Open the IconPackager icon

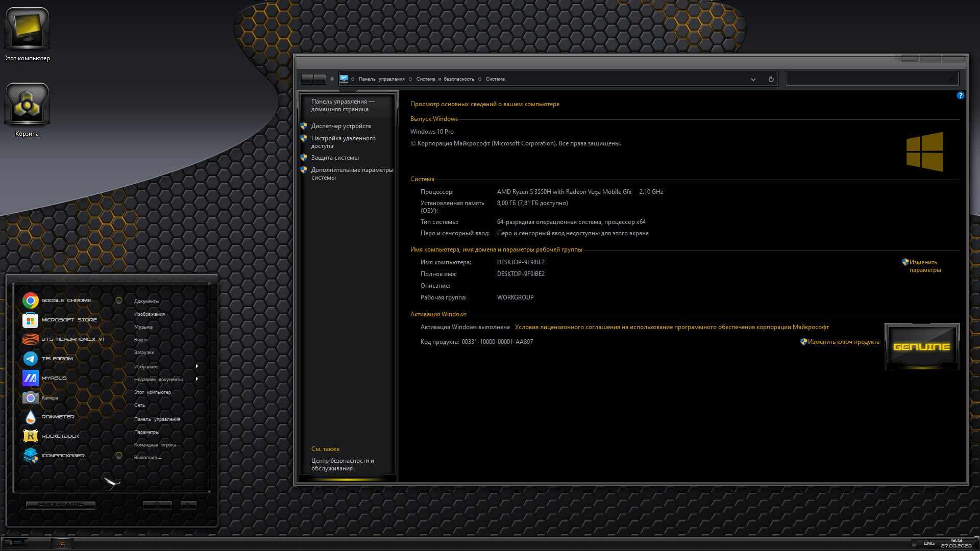(x=31, y=456)
